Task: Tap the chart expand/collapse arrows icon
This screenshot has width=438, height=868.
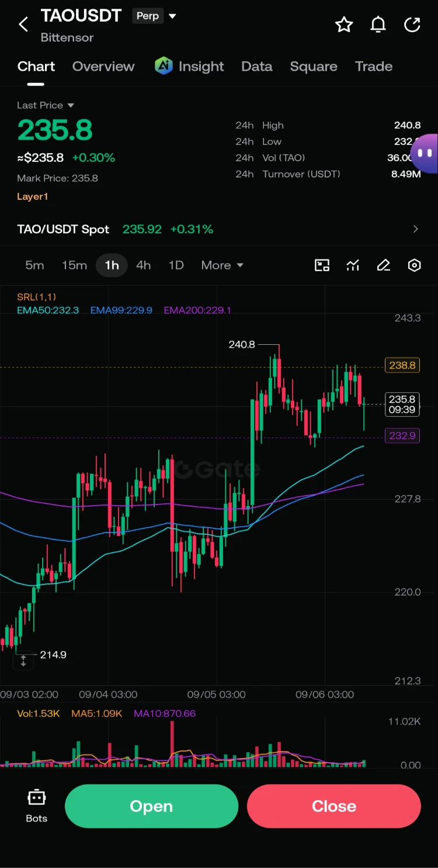Action: click(23, 661)
